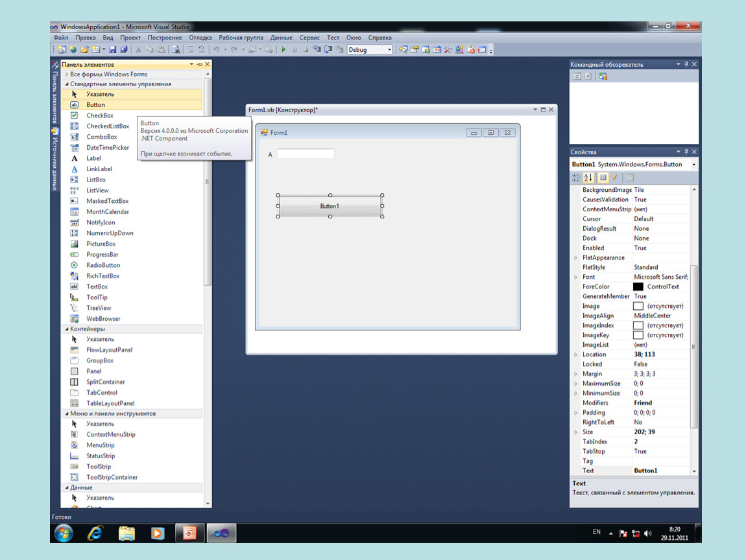The width and height of the screenshot is (746, 560).
Task: Open the Проект menu
Action: 130,38
